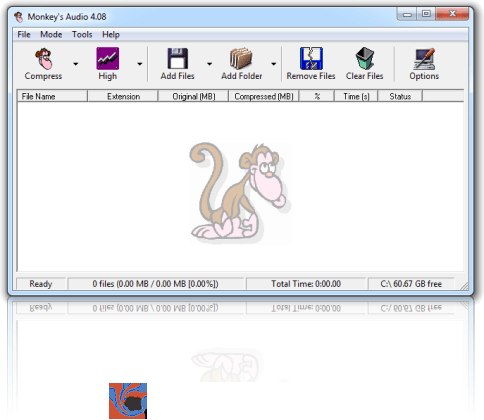Click the Compress monkey face icon
The width and height of the screenshot is (484, 420).
[44, 58]
